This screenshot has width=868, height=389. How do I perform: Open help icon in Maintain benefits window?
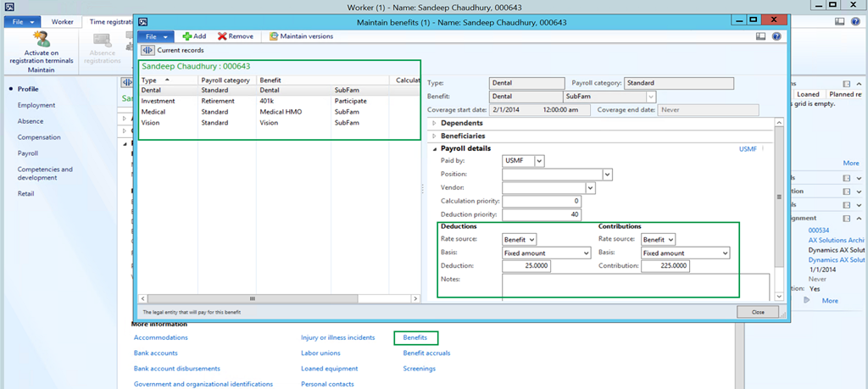(776, 36)
